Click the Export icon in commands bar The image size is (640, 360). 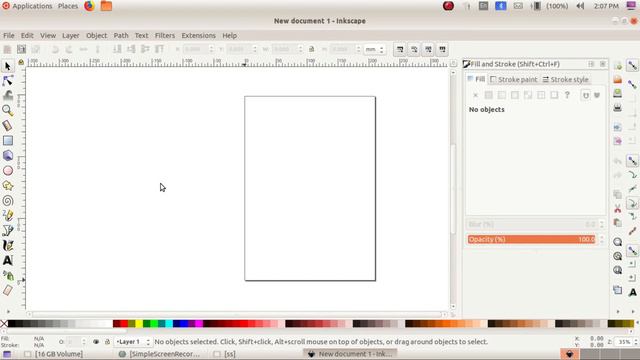coord(618,141)
